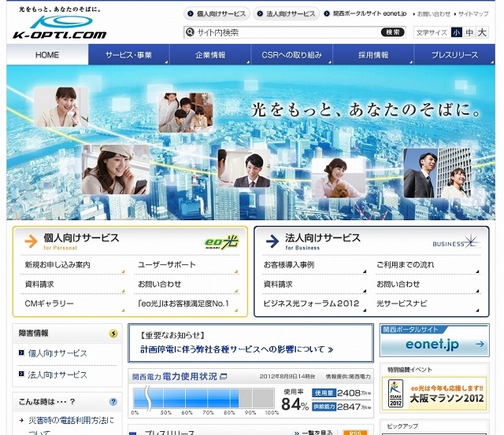The image size is (504, 435).
Task: Open 計画停電に伴う弊社各種サービスへの影響について notice
Action: pos(236,349)
